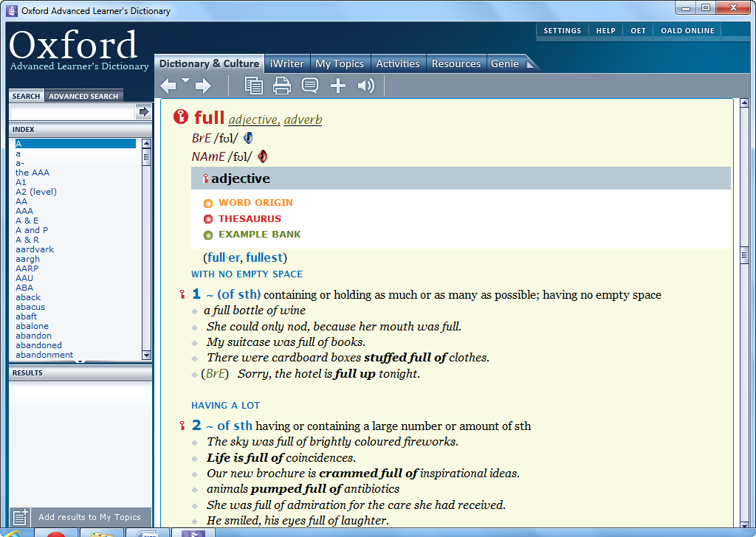Select 'aardvark' in the index
This screenshot has height=537, width=756.
pos(35,249)
